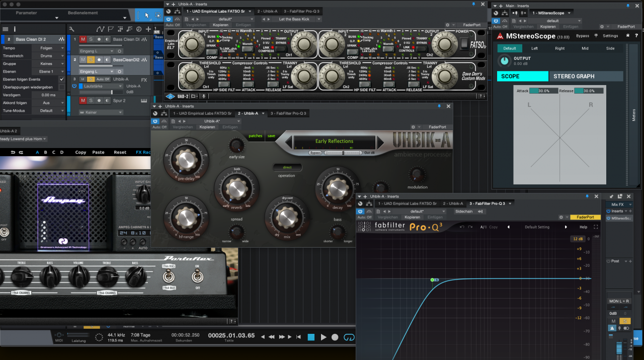Enable Überlappungen wiedergeben checkbox
The width and height of the screenshot is (644, 360).
coord(61,87)
